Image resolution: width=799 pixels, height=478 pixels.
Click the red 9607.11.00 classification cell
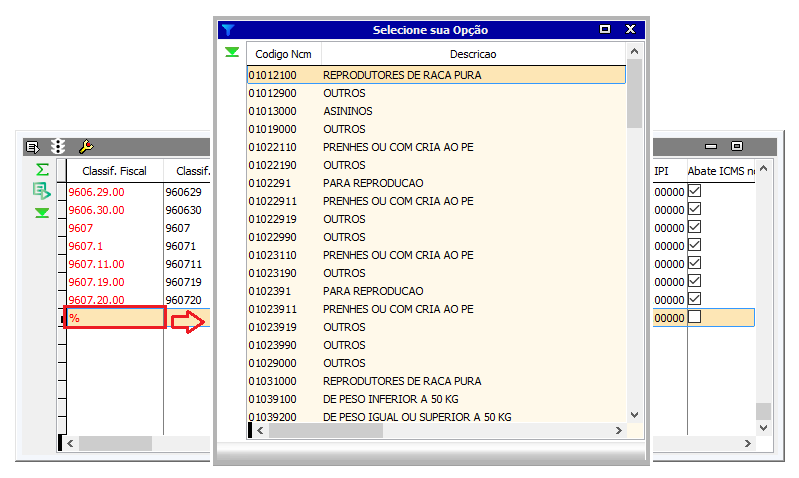click(115, 264)
